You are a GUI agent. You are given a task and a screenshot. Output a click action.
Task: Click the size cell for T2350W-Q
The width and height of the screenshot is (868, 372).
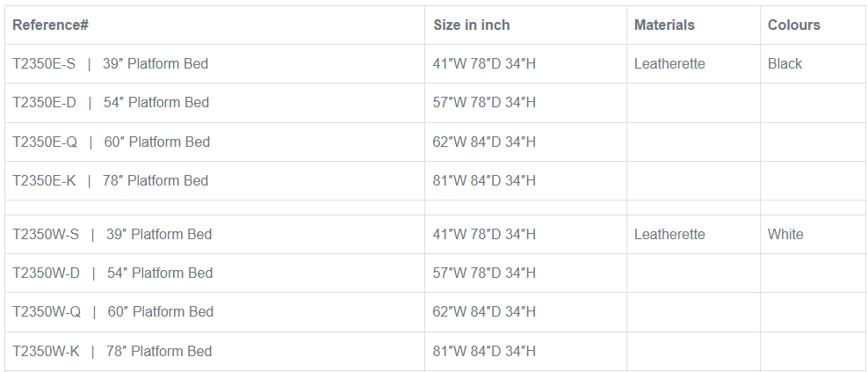pyautogui.click(x=484, y=311)
